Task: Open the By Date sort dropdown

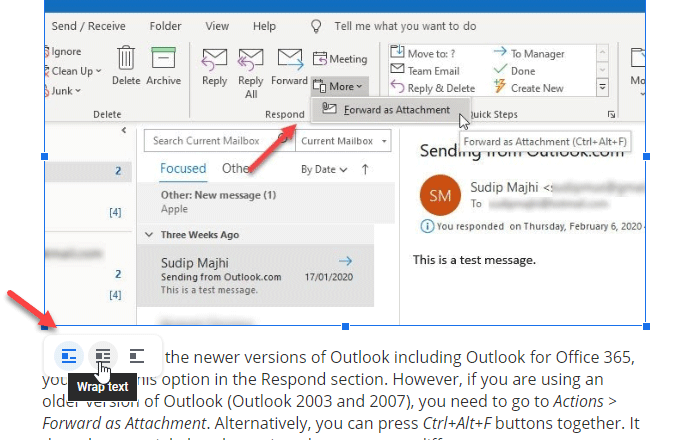Action: 324,170
